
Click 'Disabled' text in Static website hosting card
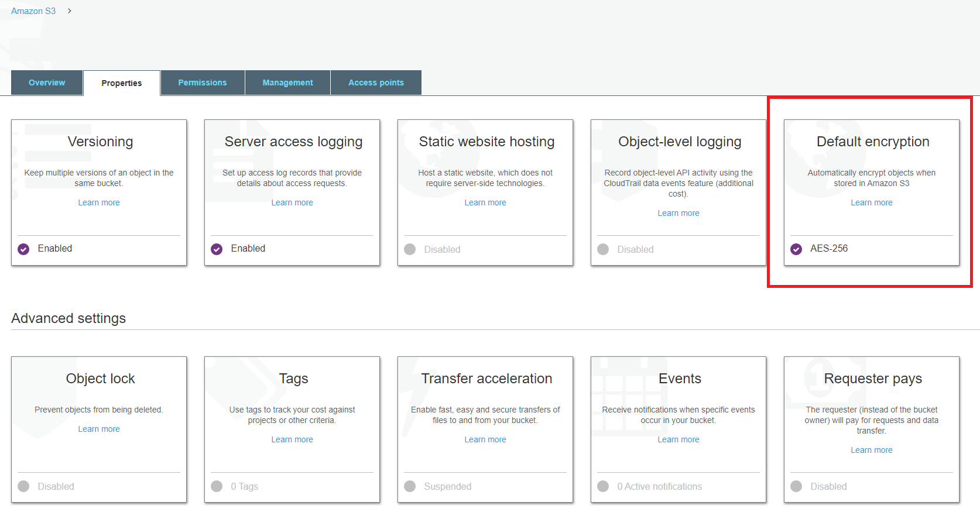click(x=442, y=249)
